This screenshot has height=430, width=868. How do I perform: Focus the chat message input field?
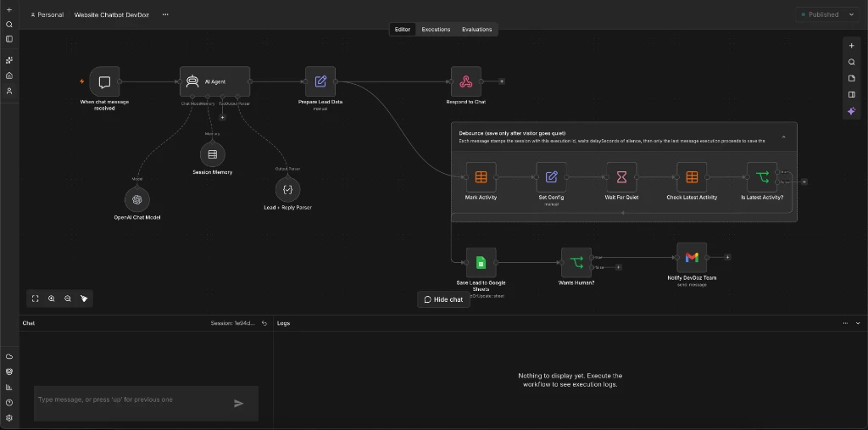point(132,400)
